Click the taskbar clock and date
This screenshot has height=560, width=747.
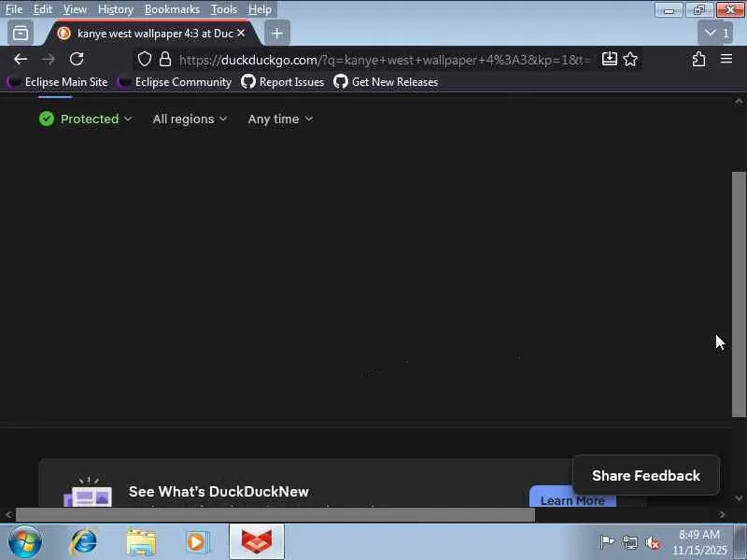pos(699,542)
